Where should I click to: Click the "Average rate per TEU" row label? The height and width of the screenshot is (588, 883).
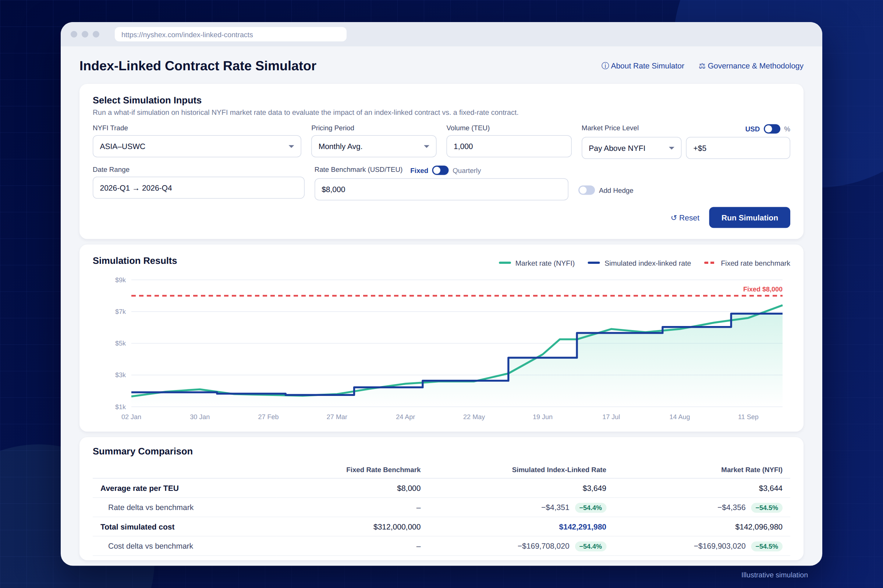pyautogui.click(x=139, y=488)
